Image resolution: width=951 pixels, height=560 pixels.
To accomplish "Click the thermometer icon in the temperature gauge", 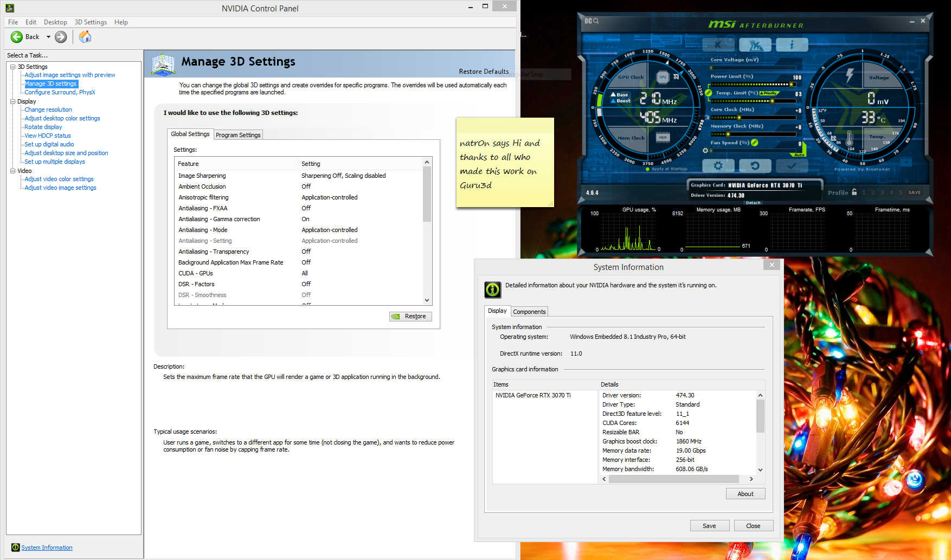I will (x=850, y=139).
